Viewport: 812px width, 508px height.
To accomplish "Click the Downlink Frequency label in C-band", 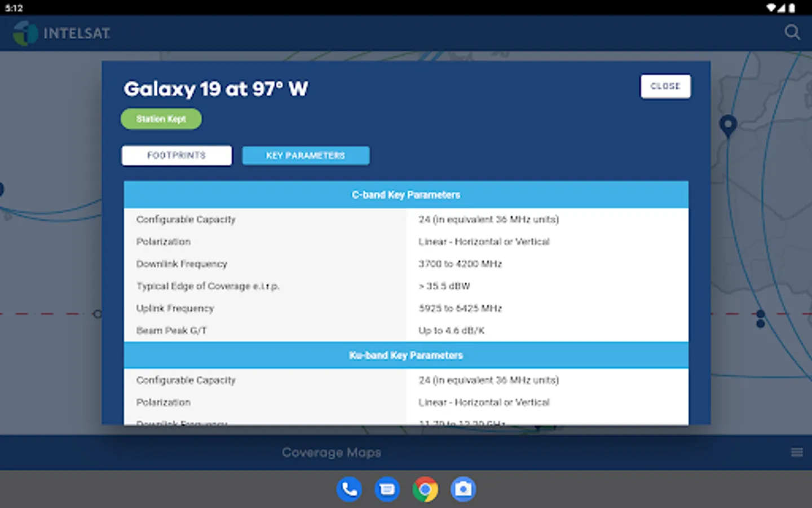I will (182, 264).
